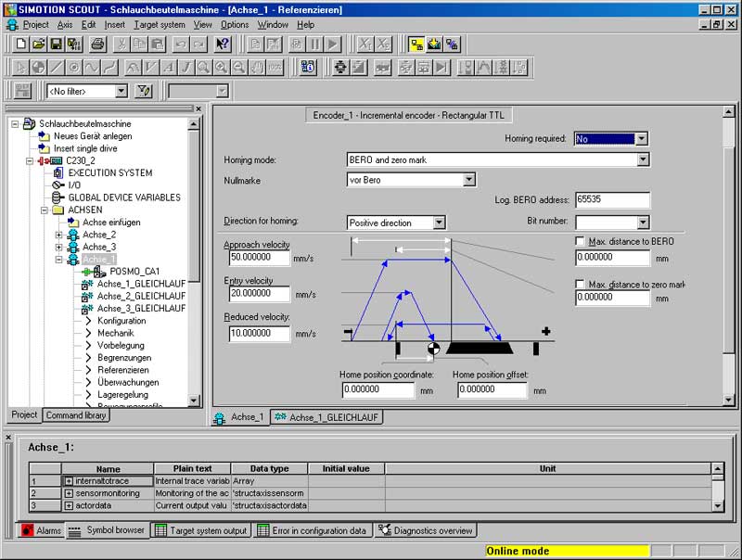Click the POSMO_CA1 drive icon in tree
Image resolution: width=742 pixels, height=560 pixels.
[x=97, y=271]
